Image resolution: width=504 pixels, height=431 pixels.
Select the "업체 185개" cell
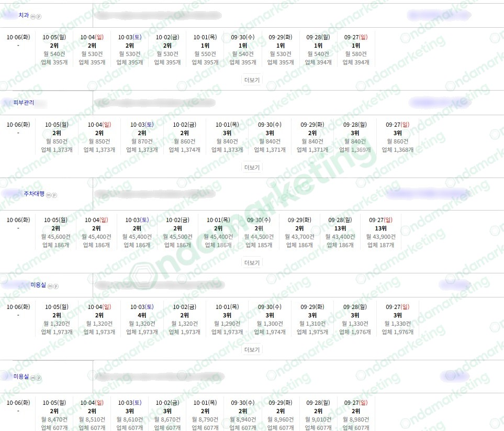click(x=259, y=245)
